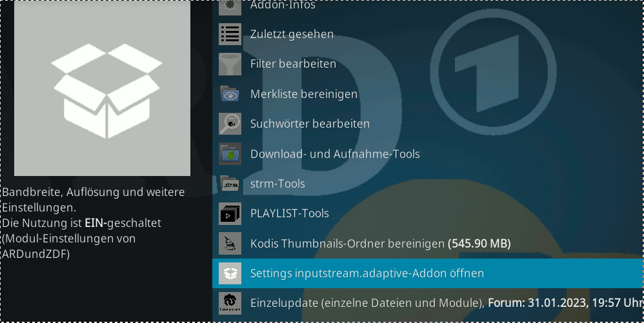Click the strm-Tools folder icon
644x323 pixels.
click(230, 184)
